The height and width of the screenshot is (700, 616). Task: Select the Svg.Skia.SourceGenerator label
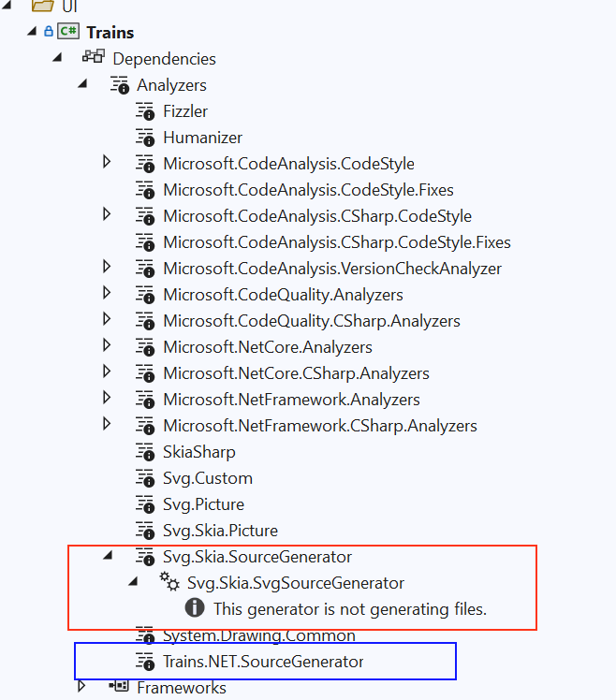257,557
